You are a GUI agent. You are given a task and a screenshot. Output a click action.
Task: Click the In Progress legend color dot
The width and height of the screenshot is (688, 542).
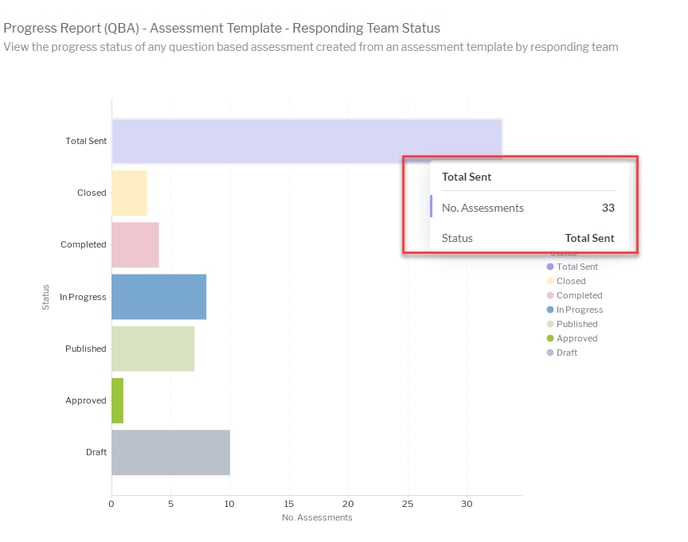(550, 310)
